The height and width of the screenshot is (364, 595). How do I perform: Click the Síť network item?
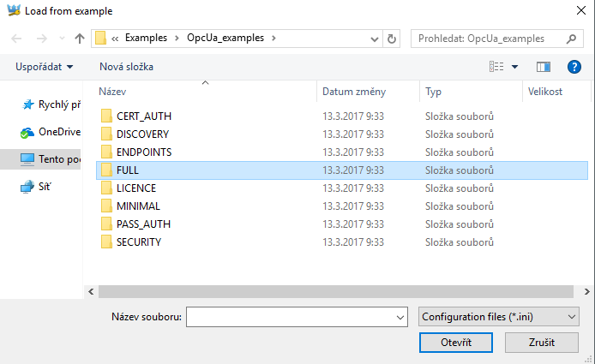coord(45,187)
